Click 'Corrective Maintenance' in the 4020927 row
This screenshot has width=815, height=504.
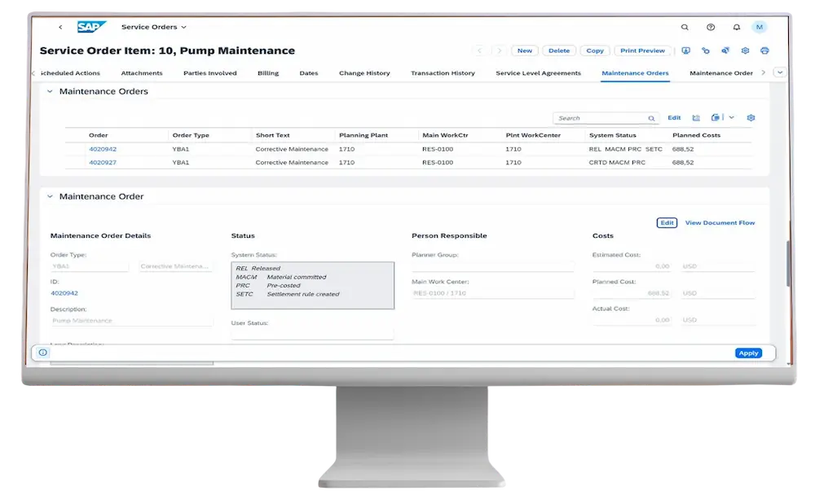(292, 163)
